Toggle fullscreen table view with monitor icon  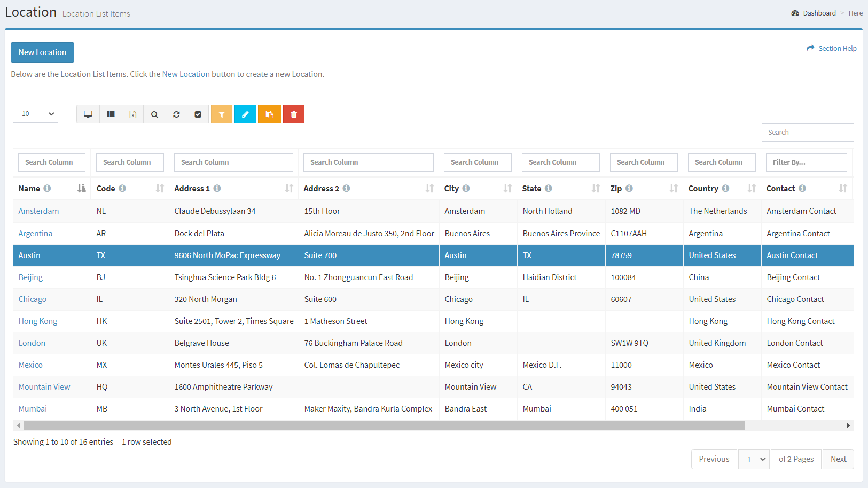tap(88, 114)
